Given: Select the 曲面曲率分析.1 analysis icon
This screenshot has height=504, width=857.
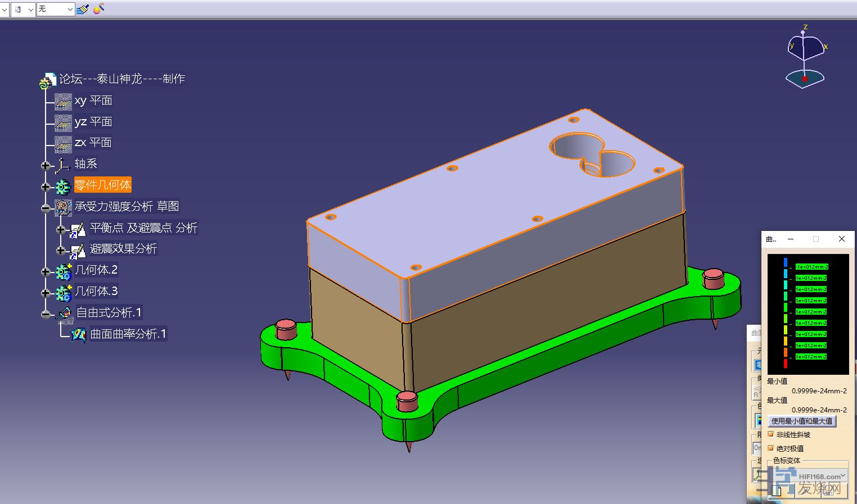Looking at the screenshot, I should pos(78,334).
